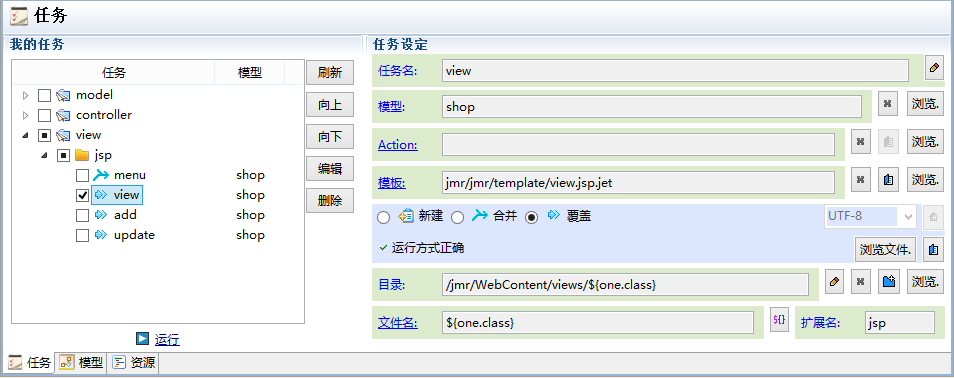This screenshot has width=954, height=378.
Task: Click the blue run play icon
Action: pyautogui.click(x=142, y=339)
